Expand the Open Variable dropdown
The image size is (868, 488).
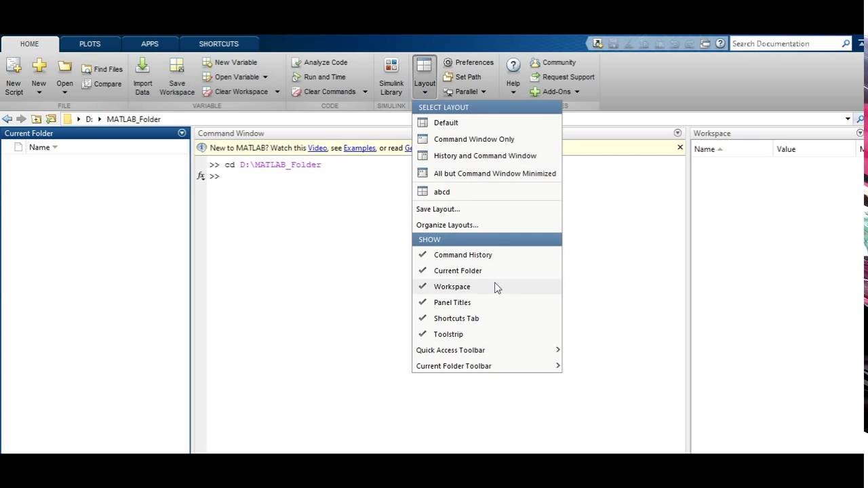click(265, 77)
